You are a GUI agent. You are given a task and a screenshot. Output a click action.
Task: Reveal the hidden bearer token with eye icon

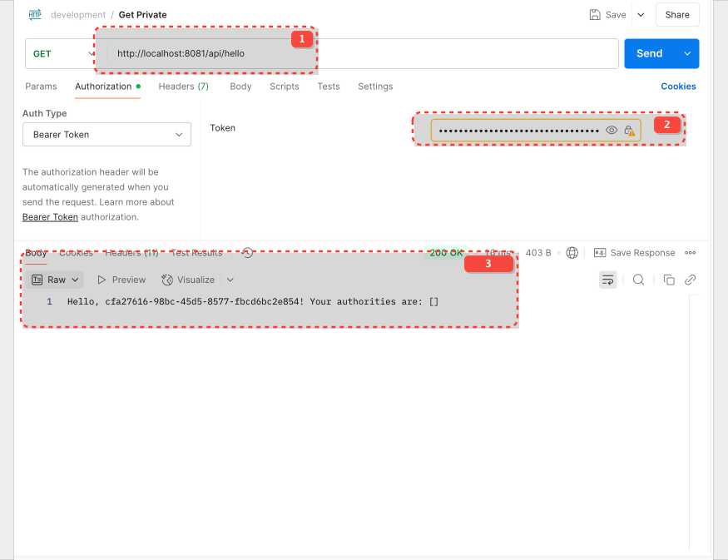[x=612, y=129]
